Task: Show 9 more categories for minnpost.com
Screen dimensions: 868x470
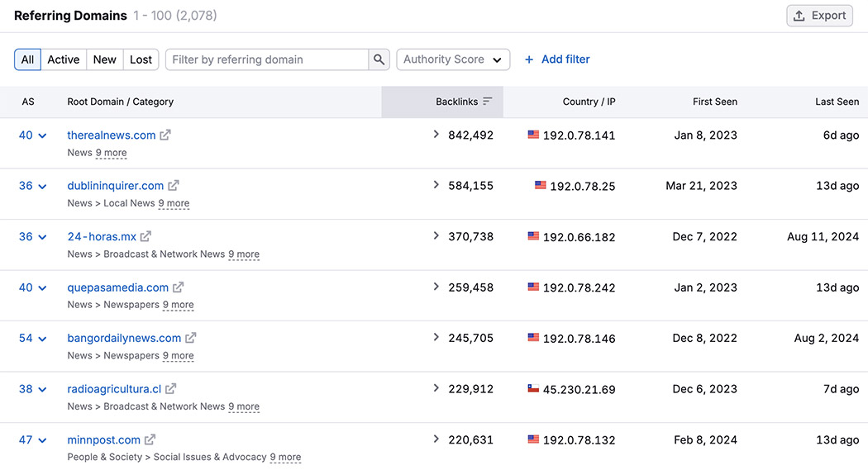Action: tap(286, 458)
